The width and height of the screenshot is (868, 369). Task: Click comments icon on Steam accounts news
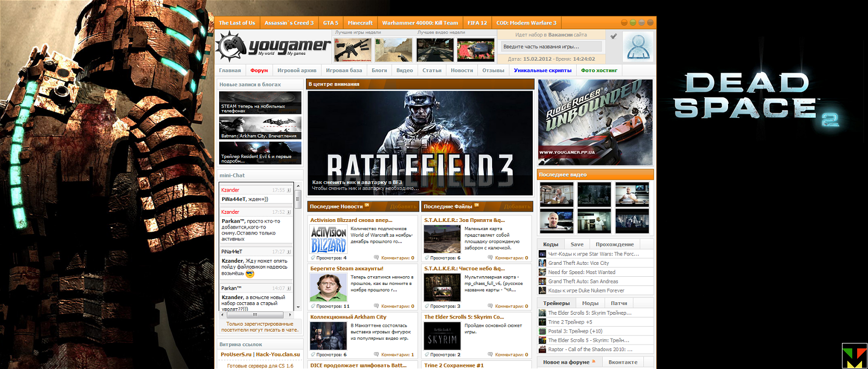pyautogui.click(x=376, y=306)
